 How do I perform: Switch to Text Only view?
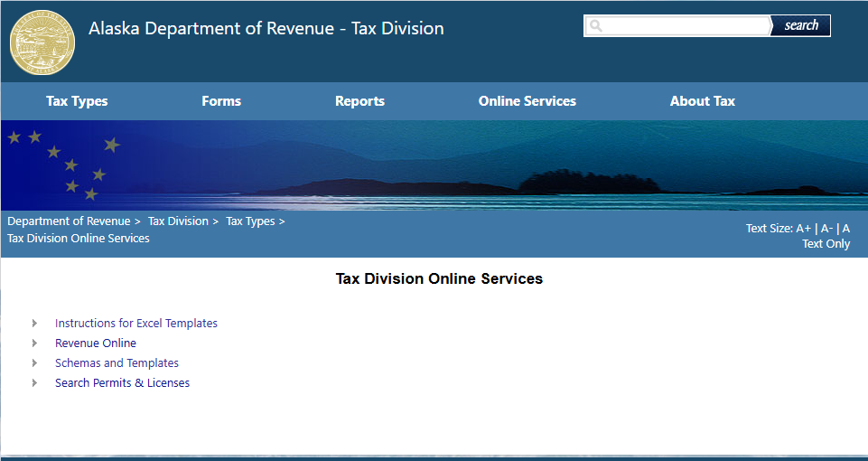pos(826,244)
